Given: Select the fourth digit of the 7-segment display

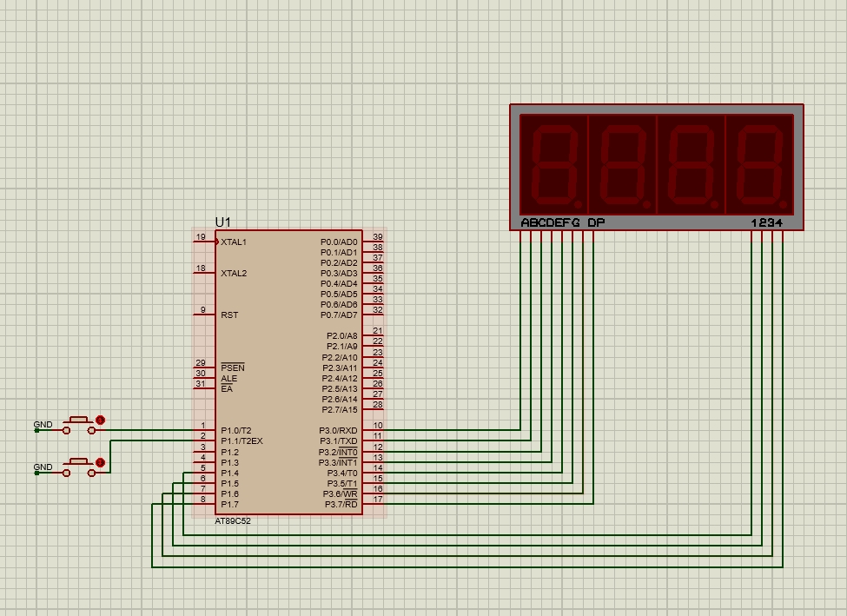Looking at the screenshot, I should point(759,164).
